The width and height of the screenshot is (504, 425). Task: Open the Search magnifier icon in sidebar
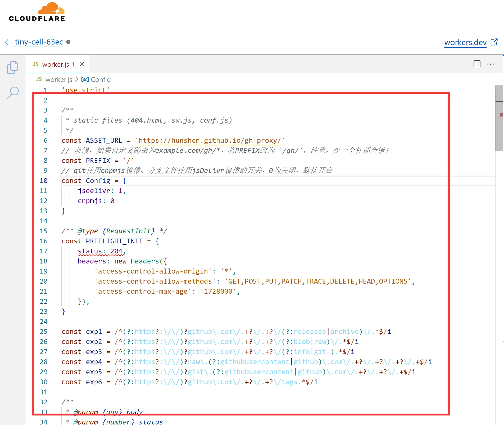click(13, 93)
